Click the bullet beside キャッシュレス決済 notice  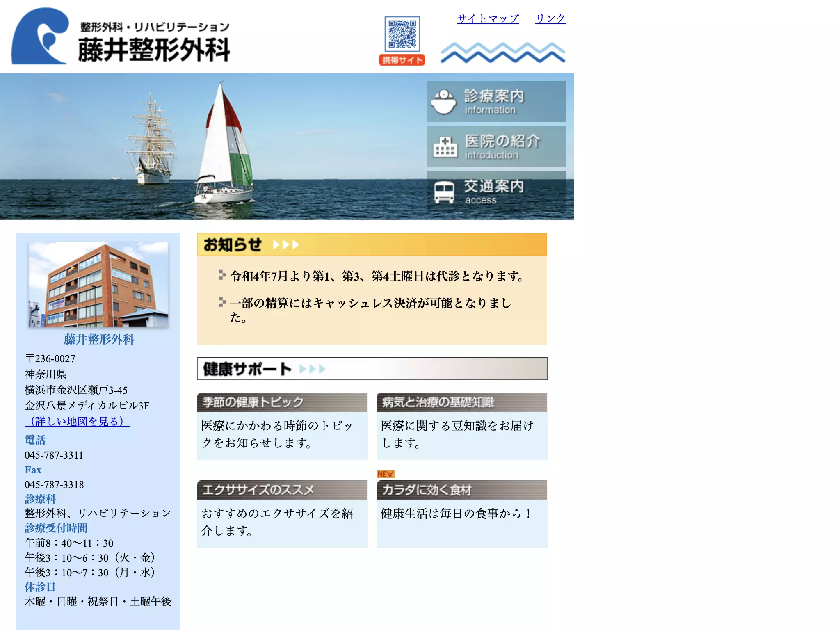(222, 302)
